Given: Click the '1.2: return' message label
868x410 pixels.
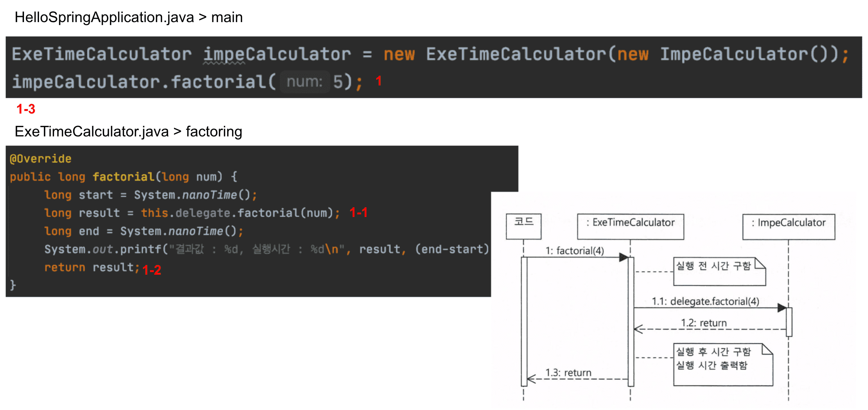Looking at the screenshot, I should 704,323.
